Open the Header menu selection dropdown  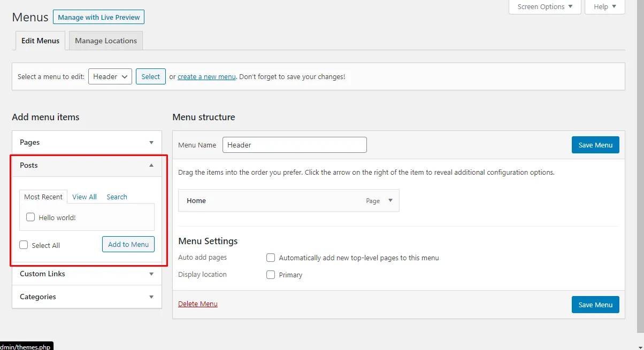110,76
